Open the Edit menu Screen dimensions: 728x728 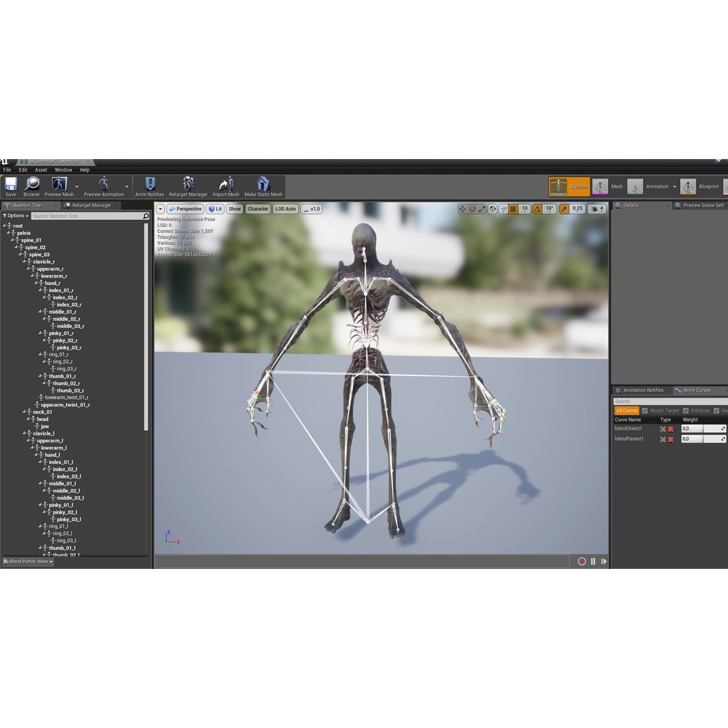click(23, 170)
